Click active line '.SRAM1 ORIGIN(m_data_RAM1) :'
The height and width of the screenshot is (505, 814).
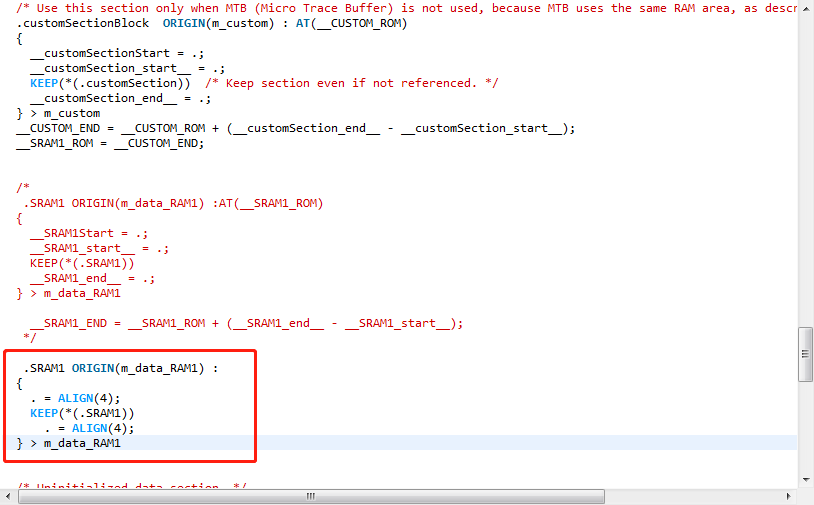coord(121,368)
